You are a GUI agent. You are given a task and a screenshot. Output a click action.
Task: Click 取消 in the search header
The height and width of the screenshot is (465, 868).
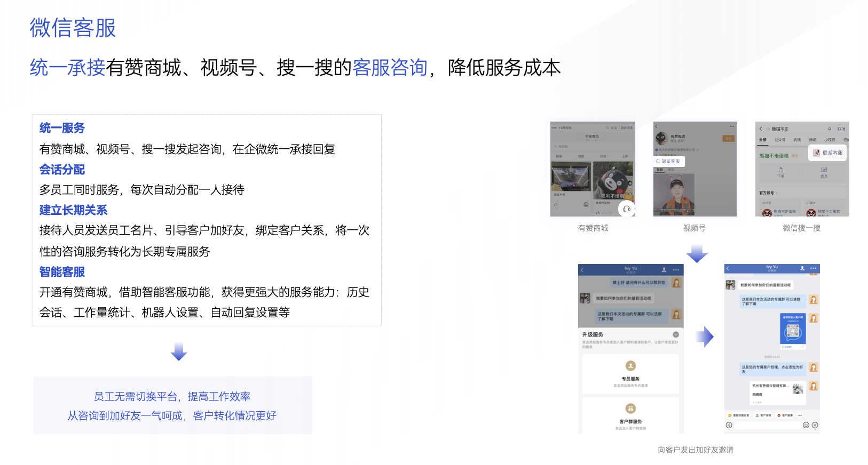pos(841,129)
